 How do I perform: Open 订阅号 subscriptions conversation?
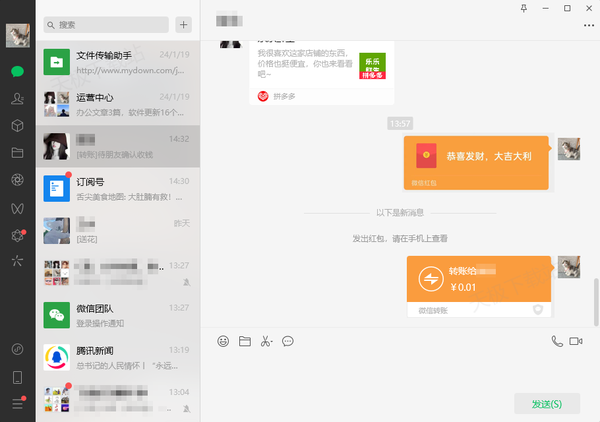tap(118, 189)
